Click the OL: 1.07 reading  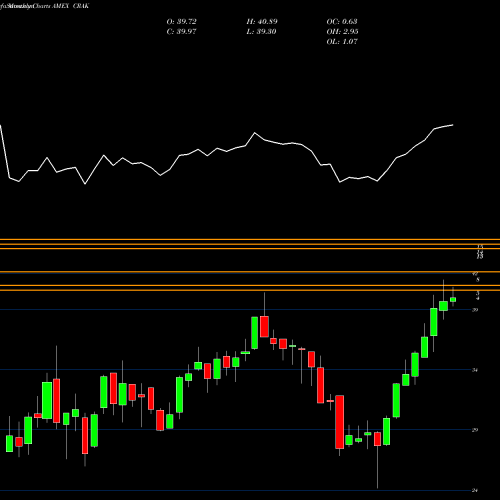[x=342, y=42]
